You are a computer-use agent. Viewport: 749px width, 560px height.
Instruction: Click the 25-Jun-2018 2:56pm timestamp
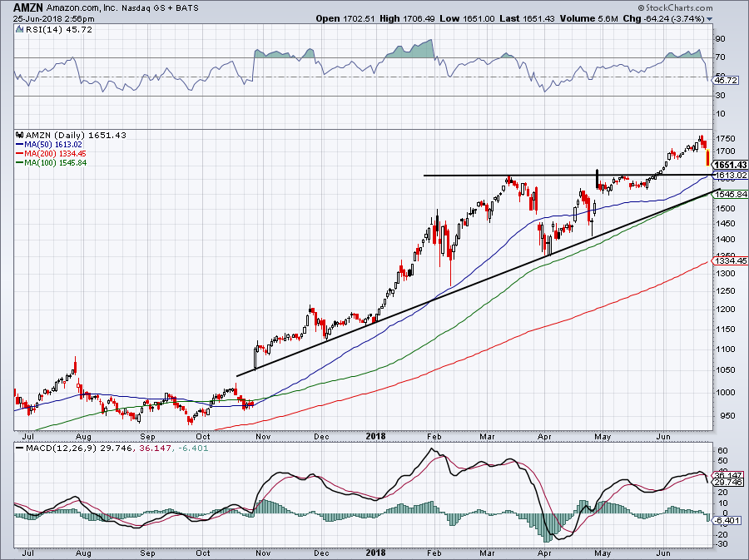[53, 19]
